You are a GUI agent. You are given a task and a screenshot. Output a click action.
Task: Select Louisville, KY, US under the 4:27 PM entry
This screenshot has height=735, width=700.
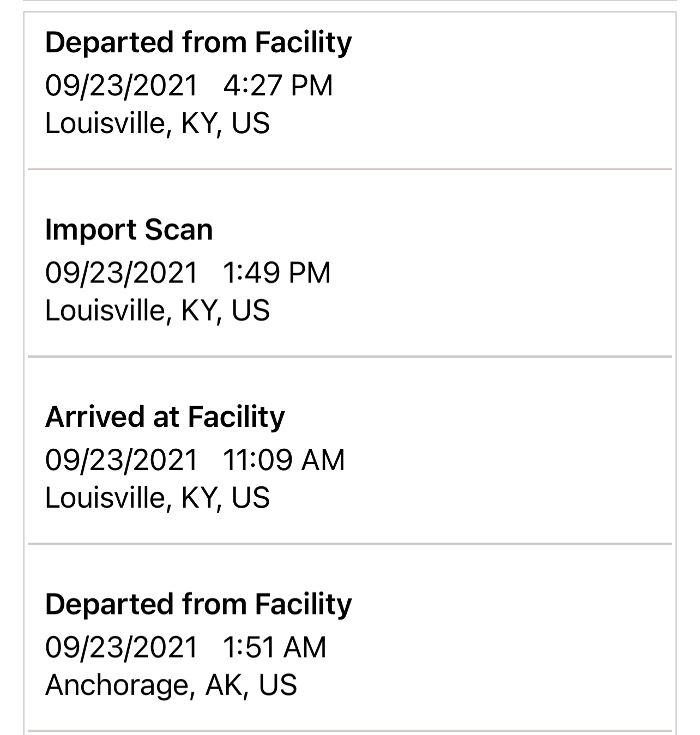click(158, 123)
